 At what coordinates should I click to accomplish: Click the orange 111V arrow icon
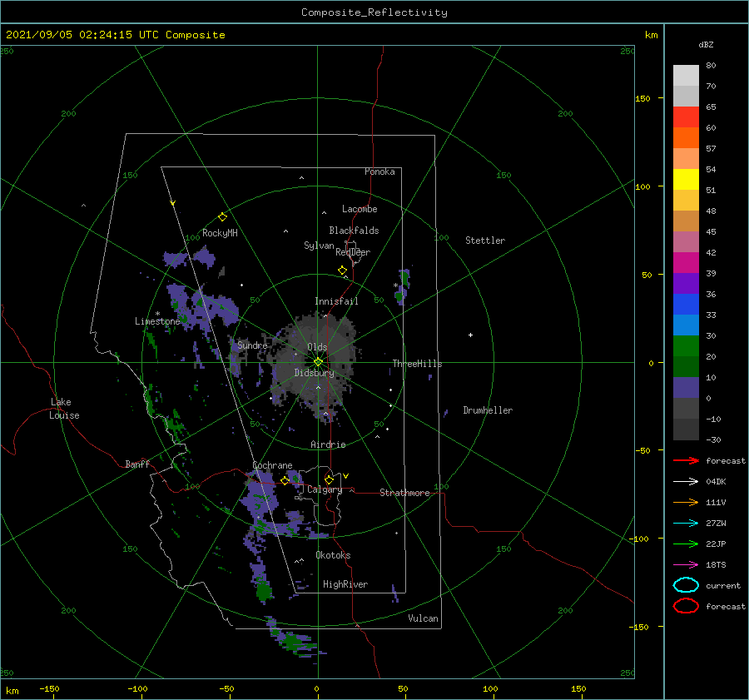pos(686,502)
